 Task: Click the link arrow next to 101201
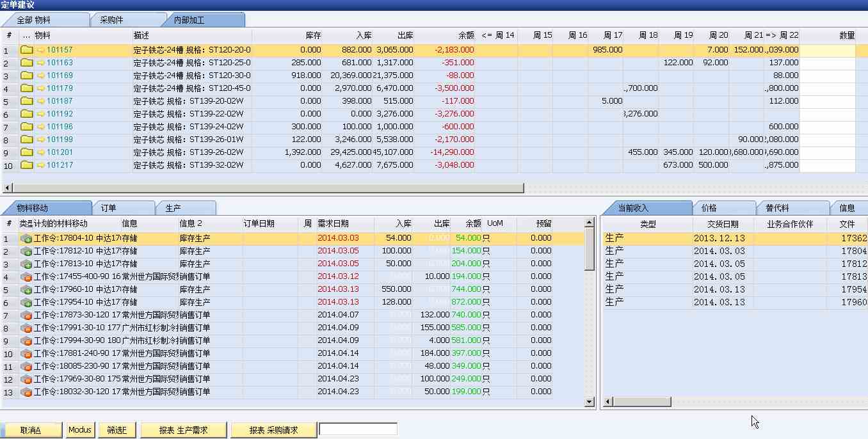coord(41,152)
